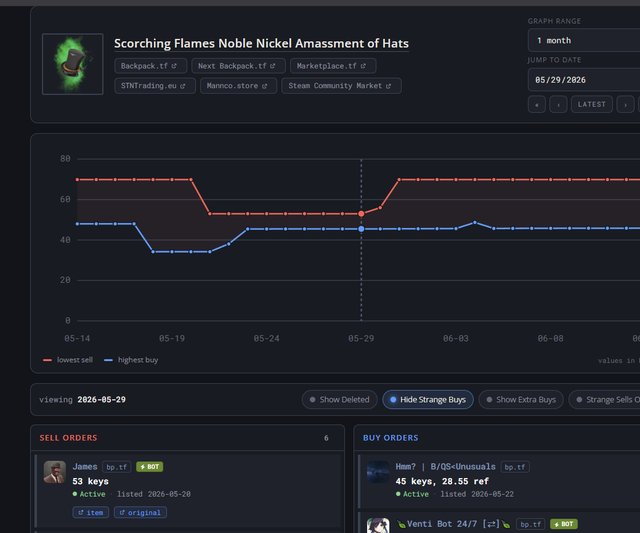Screen dimensions: 640x533
Task: Open Hmm? | B/QS<Unusuals buyer profile
Action: coord(445,466)
